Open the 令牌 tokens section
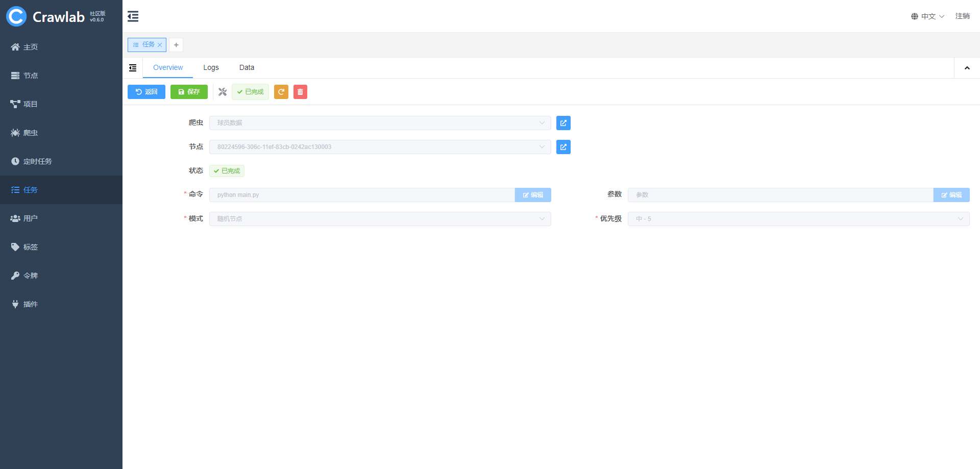The height and width of the screenshot is (469, 980). pos(61,276)
